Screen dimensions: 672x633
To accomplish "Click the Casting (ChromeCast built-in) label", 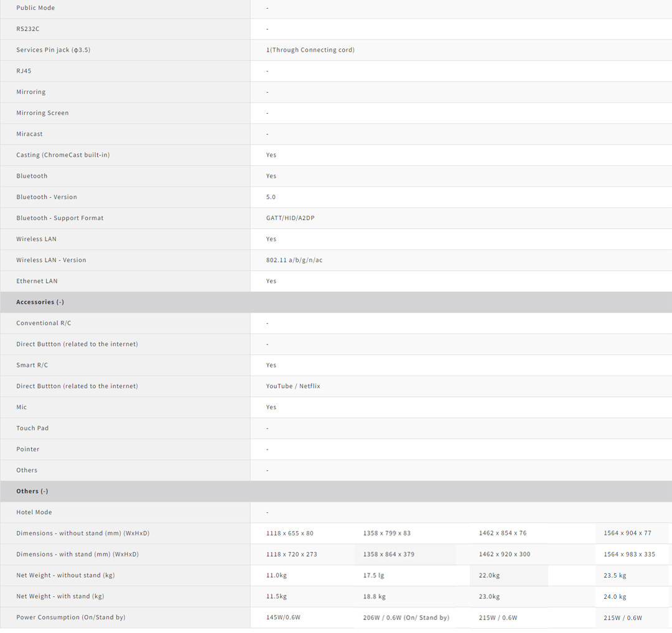I will (x=63, y=155).
